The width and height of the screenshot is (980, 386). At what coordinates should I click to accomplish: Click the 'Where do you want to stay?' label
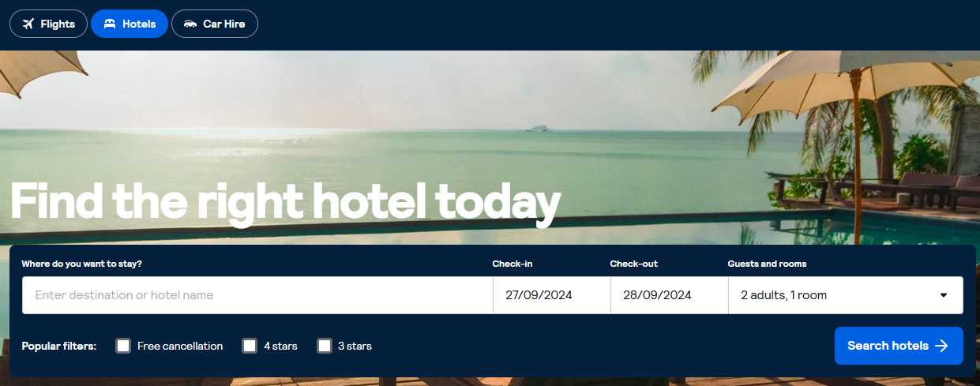tap(82, 264)
